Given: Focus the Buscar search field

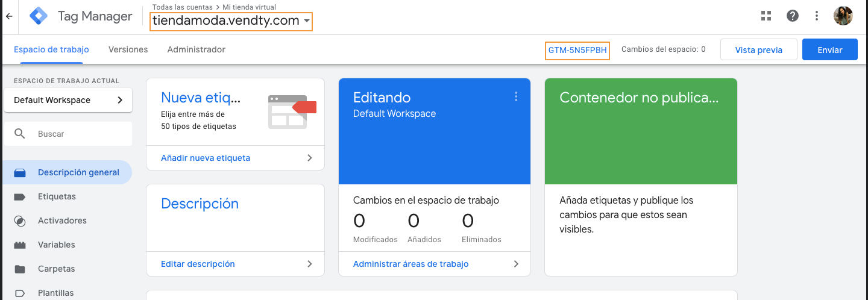Looking at the screenshot, I should point(68,134).
